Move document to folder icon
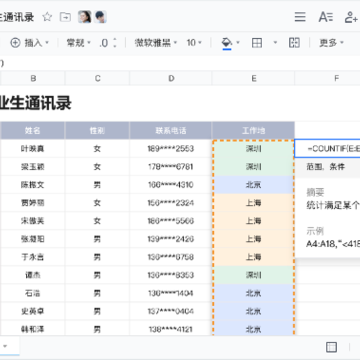 pyautogui.click(x=65, y=17)
